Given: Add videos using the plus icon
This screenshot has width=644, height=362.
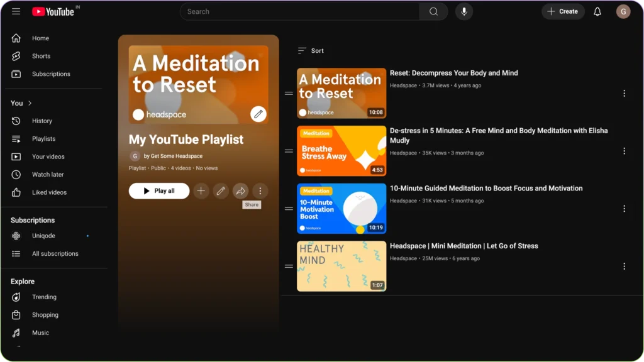Looking at the screenshot, I should click(201, 190).
